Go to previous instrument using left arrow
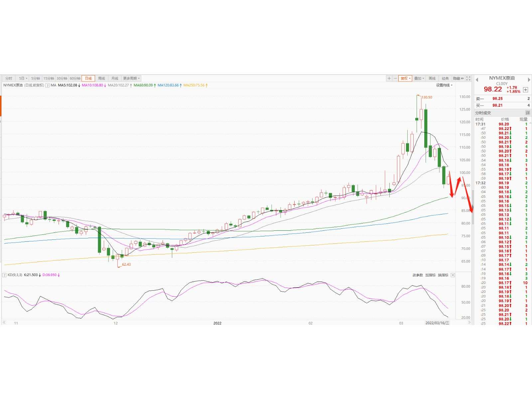532x399 pixels. [477, 80]
